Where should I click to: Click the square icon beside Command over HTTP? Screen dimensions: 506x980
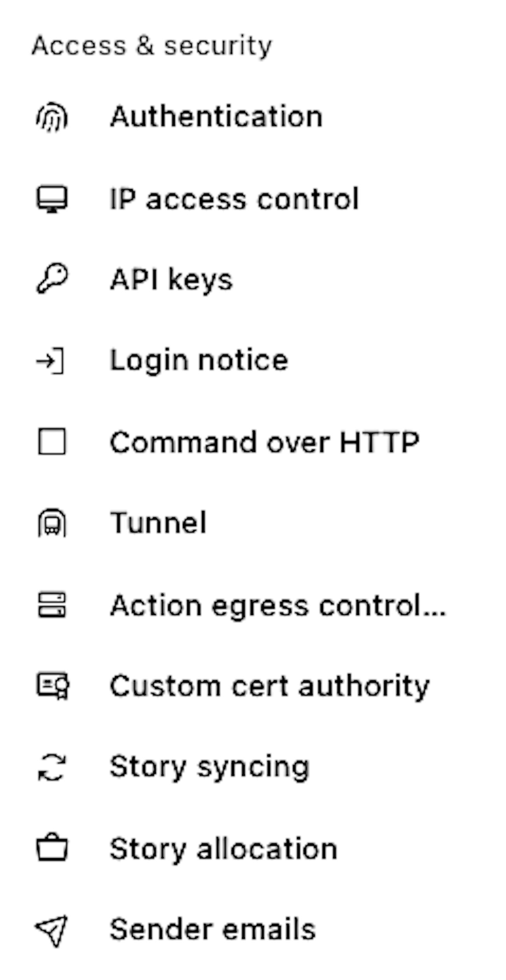(52, 442)
